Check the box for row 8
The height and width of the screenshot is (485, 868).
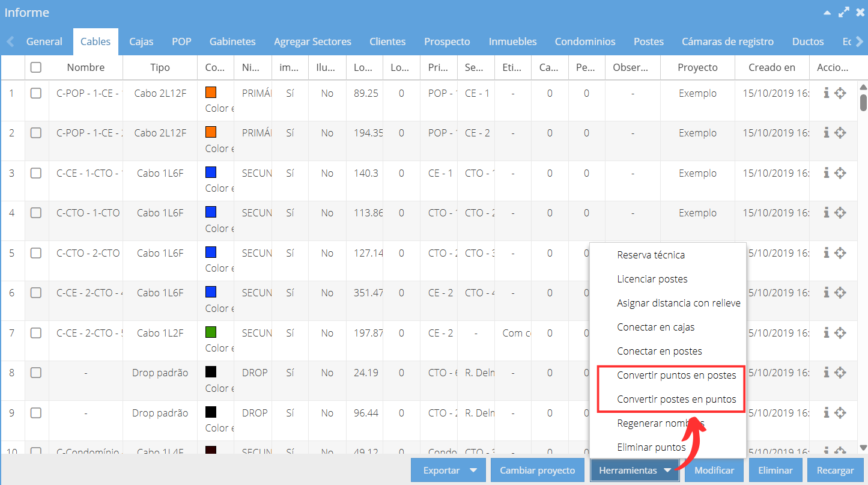pos(36,373)
